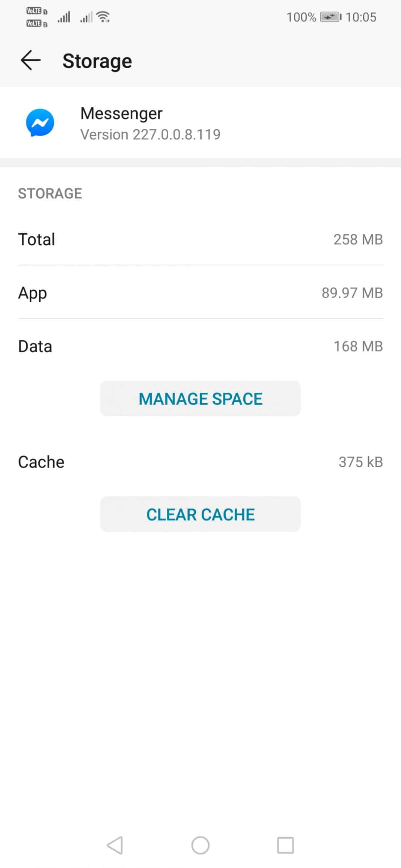Tap the Wi-Fi status icon
Image resolution: width=401 pixels, height=868 pixels.
(x=103, y=17)
